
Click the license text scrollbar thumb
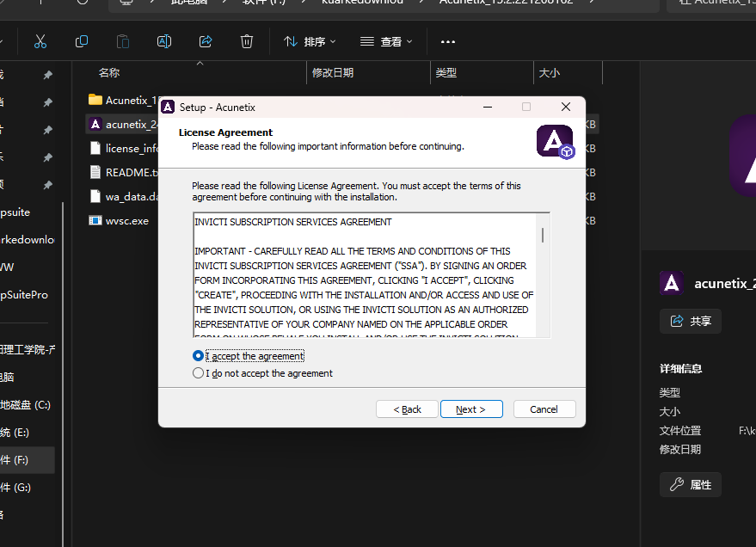pyautogui.click(x=543, y=235)
